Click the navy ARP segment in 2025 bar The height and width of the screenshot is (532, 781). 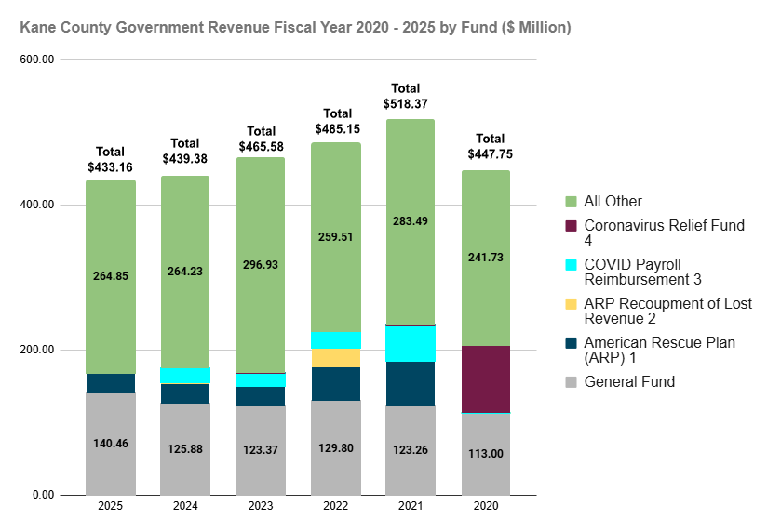click(x=111, y=383)
